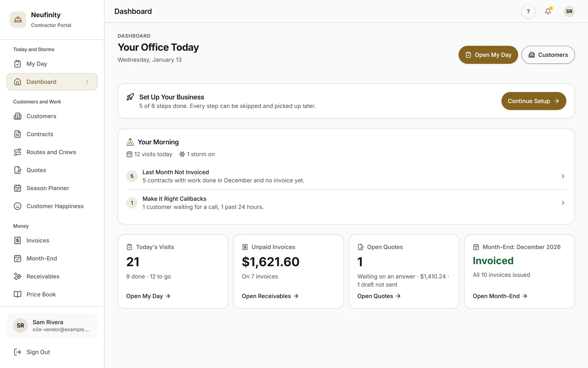
Task: Expand Dashboard item via its chevron
Action: 87,82
